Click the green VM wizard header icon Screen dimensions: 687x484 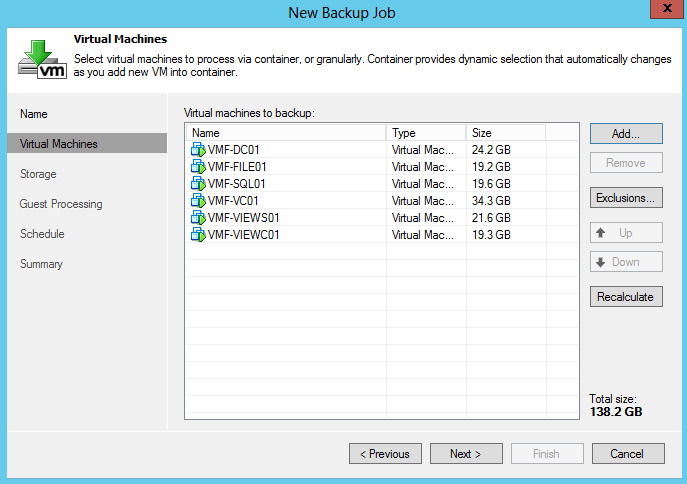point(41,60)
